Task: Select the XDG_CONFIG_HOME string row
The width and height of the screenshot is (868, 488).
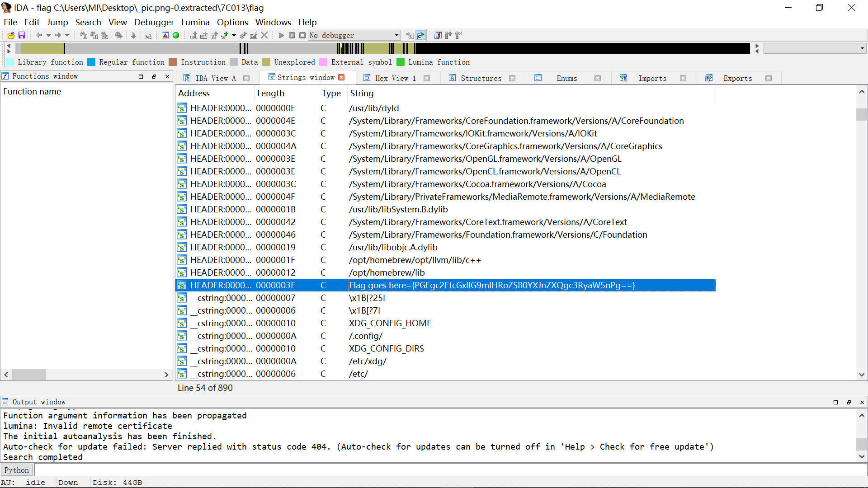Action: pos(445,323)
